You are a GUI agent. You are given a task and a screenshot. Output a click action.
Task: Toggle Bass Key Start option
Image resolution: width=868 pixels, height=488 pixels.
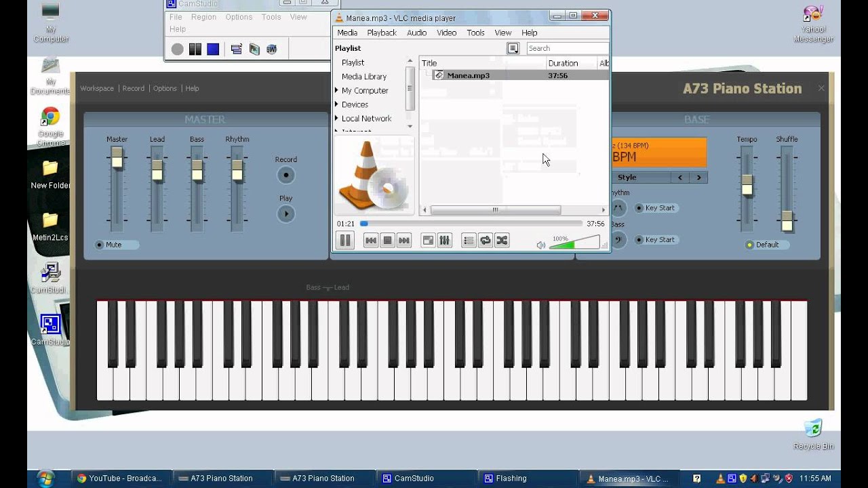[656, 239]
